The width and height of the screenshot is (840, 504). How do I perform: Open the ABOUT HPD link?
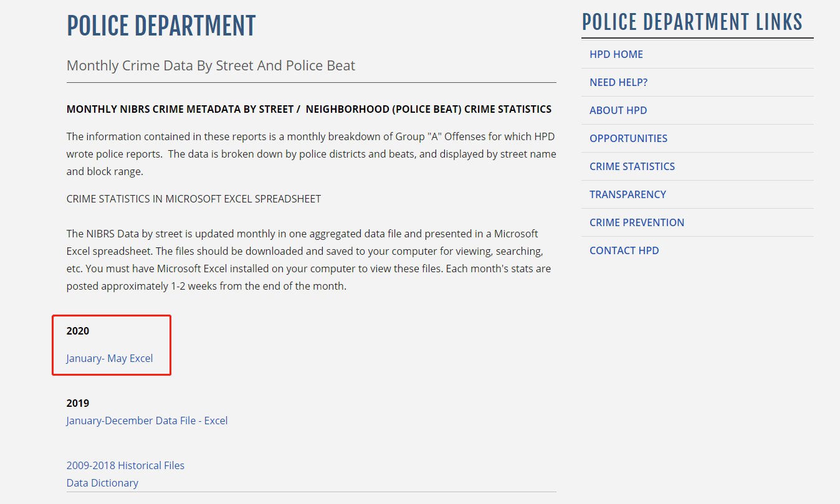coord(618,110)
